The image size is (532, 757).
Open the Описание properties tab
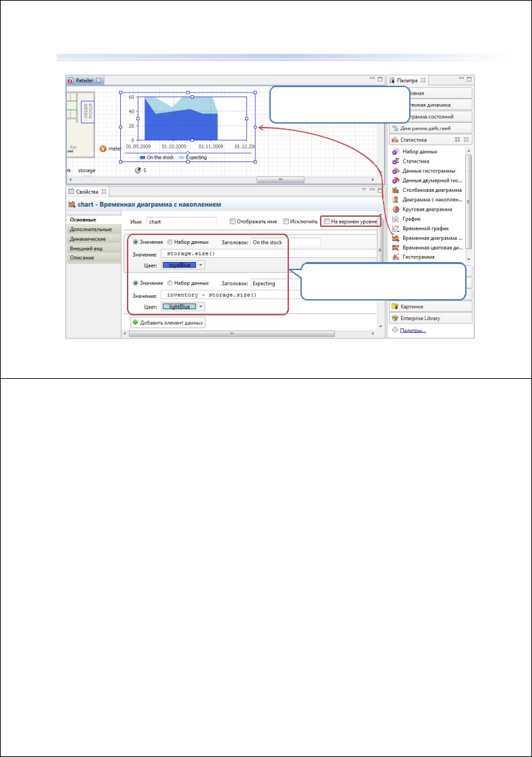tap(94, 258)
